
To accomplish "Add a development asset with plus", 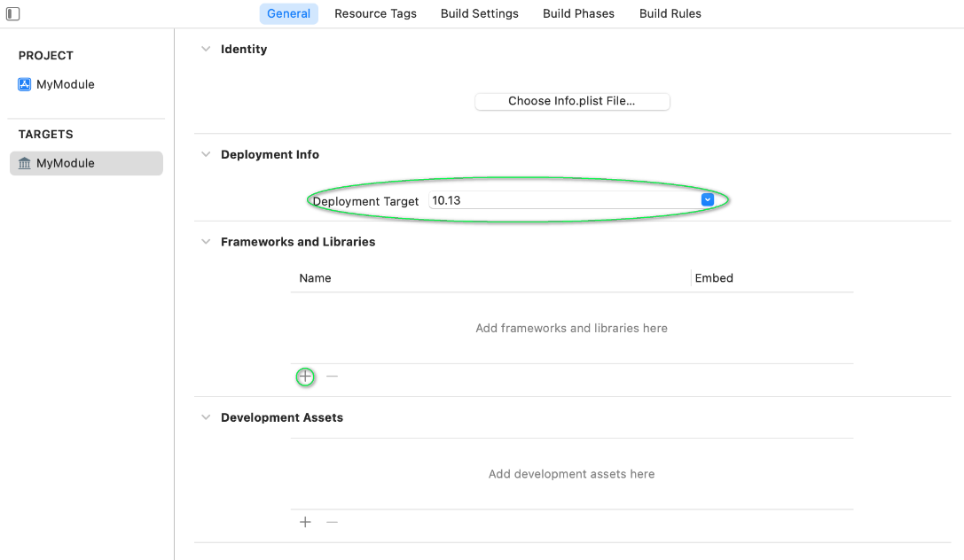I will tap(306, 522).
